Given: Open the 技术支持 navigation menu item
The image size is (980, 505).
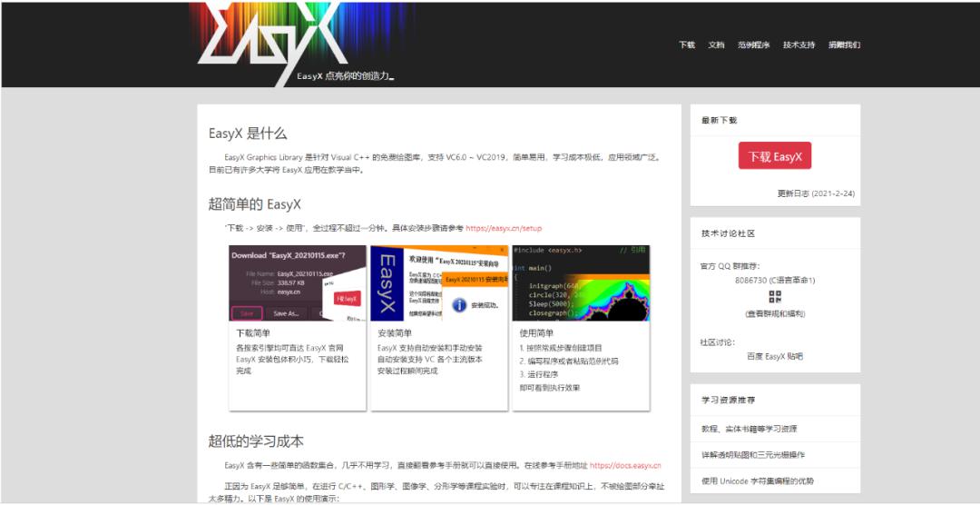Looking at the screenshot, I should (799, 45).
